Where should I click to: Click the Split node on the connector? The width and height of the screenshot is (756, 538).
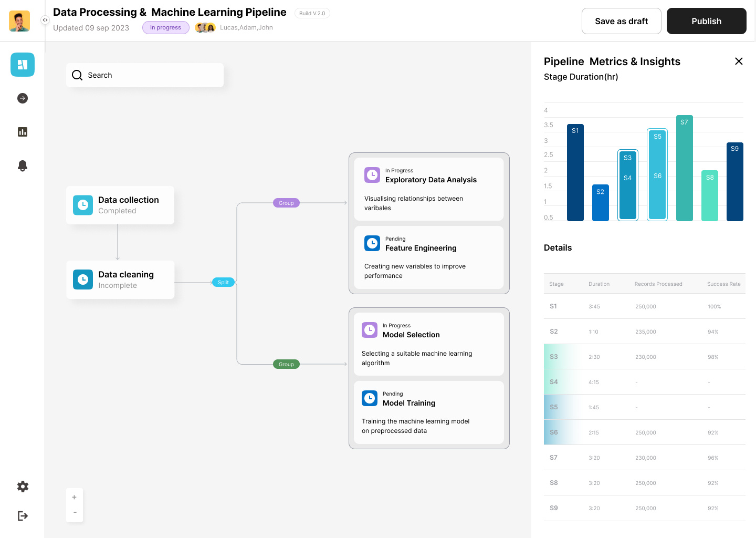click(x=223, y=282)
